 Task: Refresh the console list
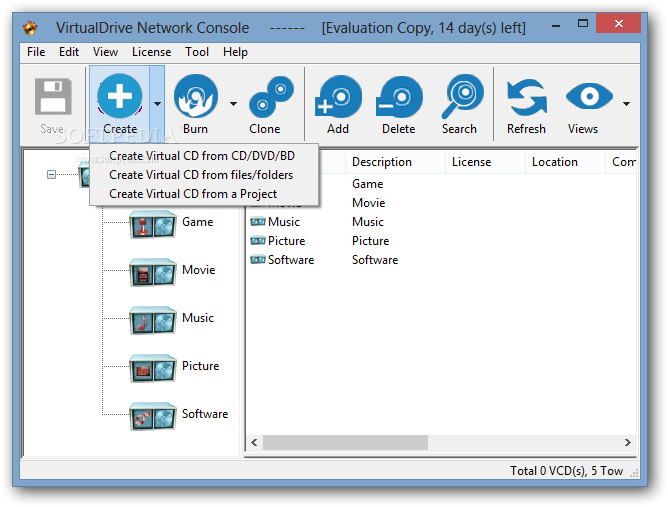pos(527,98)
